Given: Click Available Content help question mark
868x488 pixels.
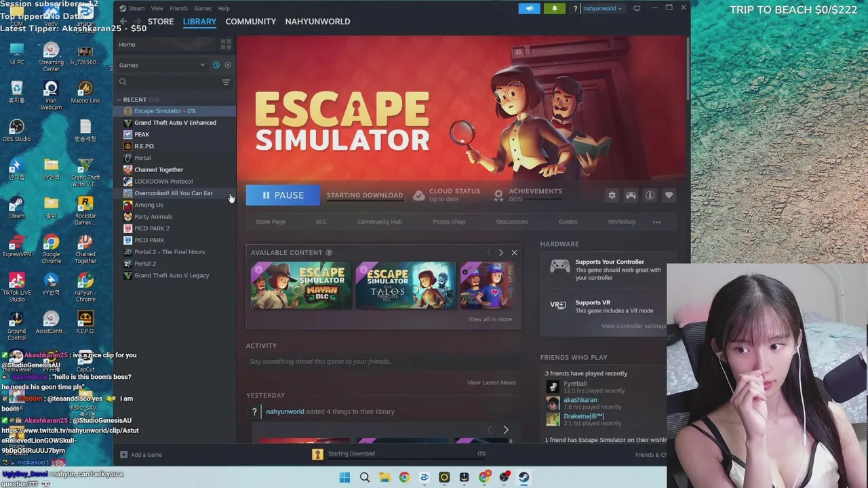Looking at the screenshot, I should click(x=329, y=253).
